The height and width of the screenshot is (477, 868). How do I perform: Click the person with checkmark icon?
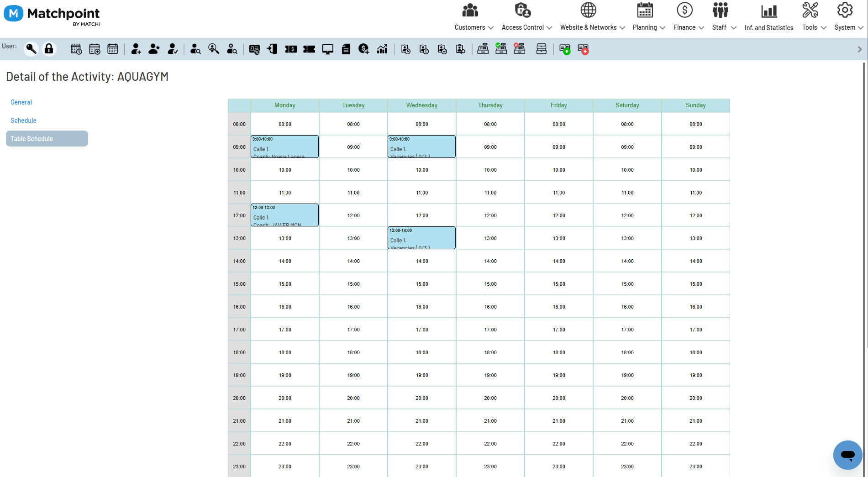click(172, 49)
